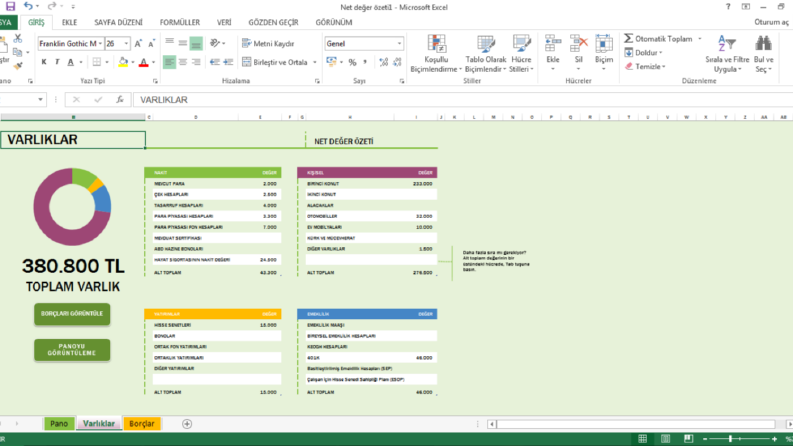Open the borders button
The height and width of the screenshot is (446, 793).
(97, 62)
